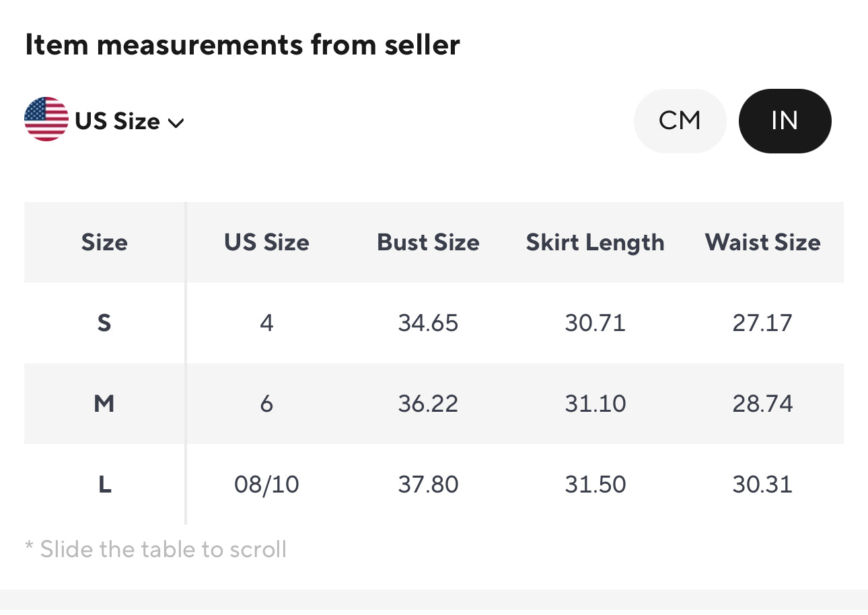Click the US Size column header

click(x=266, y=242)
